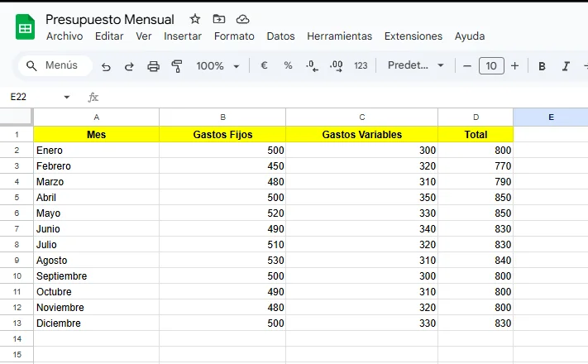Select the Diciembre cell

[x=97, y=323]
